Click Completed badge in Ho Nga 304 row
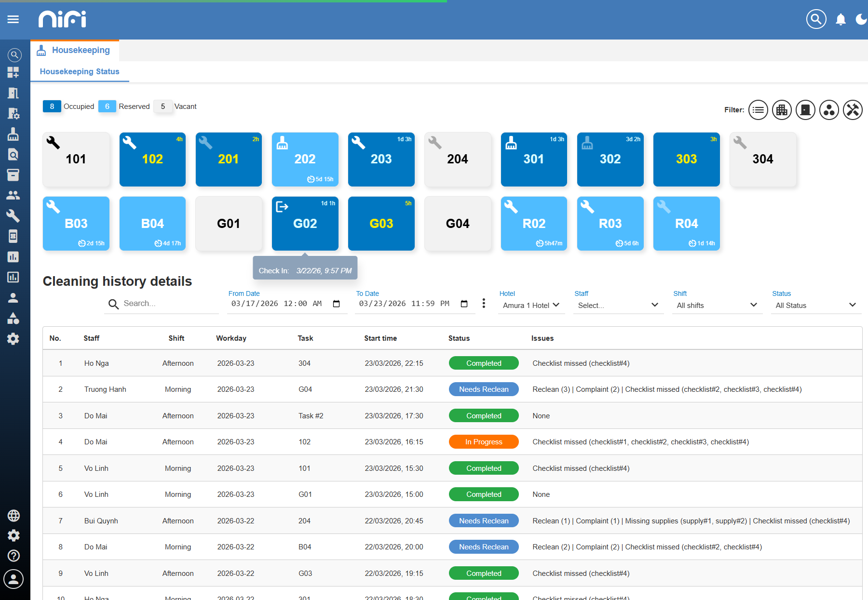The image size is (868, 600). click(484, 363)
